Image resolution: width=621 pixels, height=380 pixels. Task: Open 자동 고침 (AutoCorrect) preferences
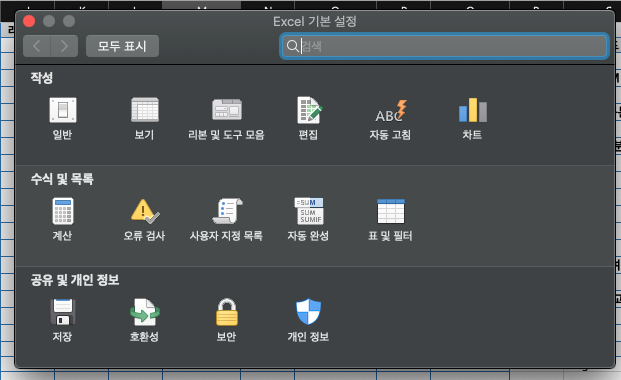point(391,111)
